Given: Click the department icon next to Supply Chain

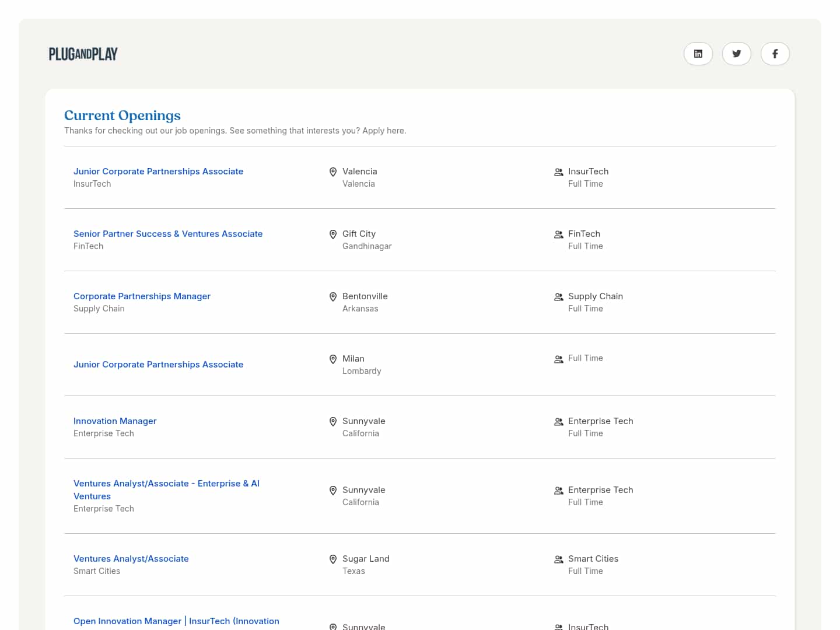Looking at the screenshot, I should [x=558, y=297].
